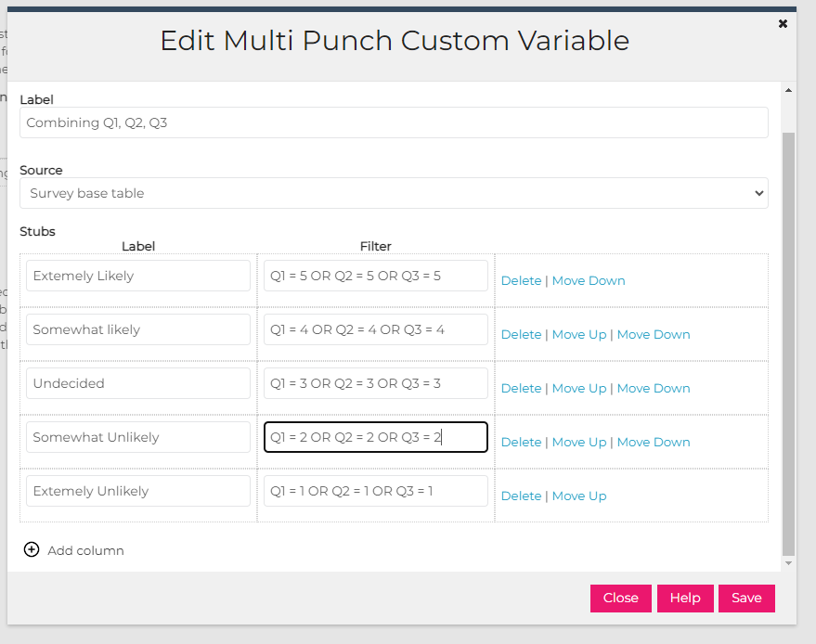Click the scrollbar up arrow
Screen dimensions: 816x644
tap(789, 91)
